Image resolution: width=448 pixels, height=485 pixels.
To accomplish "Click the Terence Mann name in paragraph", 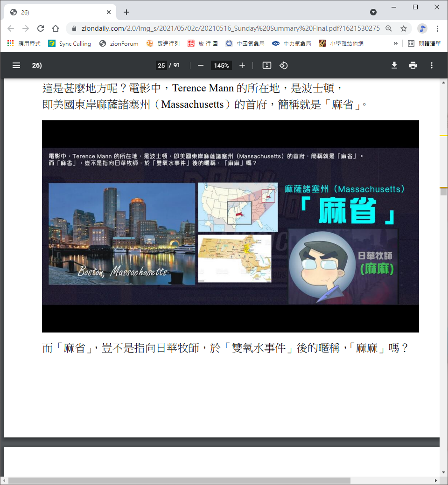I will [x=203, y=88].
